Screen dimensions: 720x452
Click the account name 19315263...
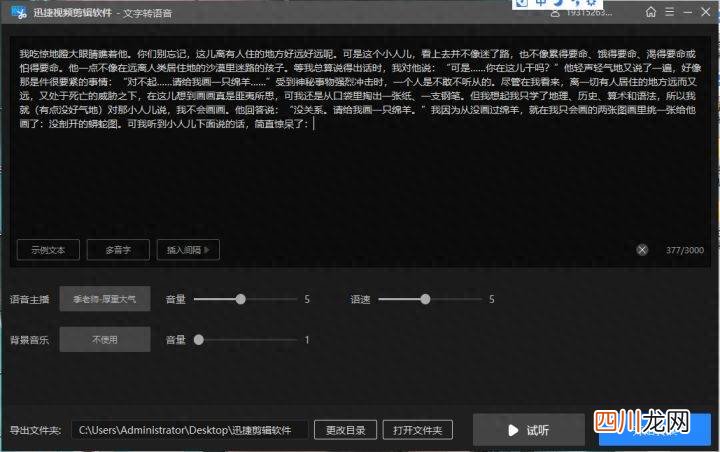pyautogui.click(x=589, y=13)
